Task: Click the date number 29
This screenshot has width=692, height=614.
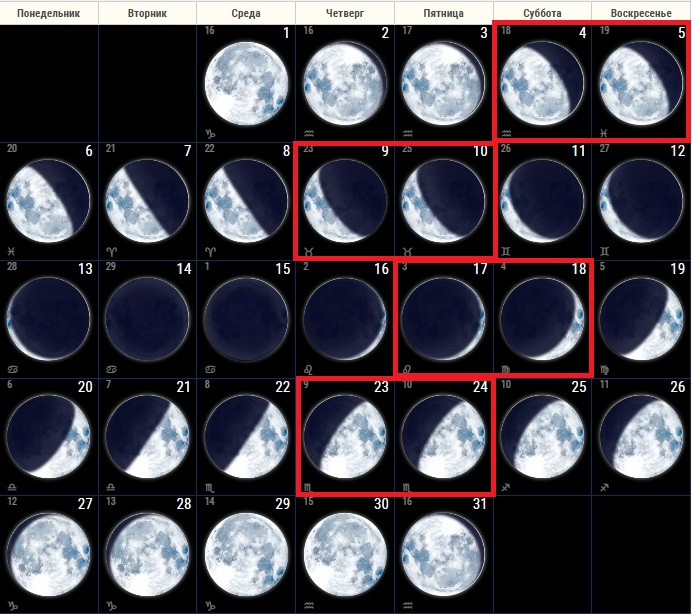Action: 282,504
